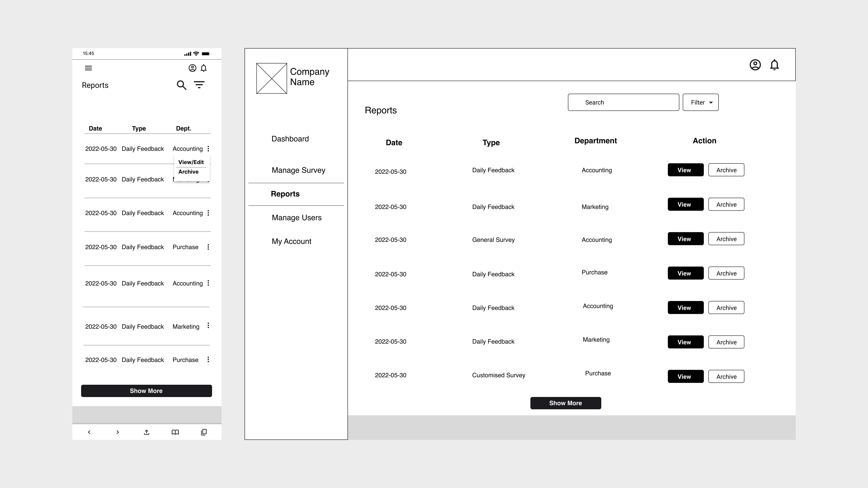Open the mobile browser bookmarks icon
868x488 pixels.
click(x=175, y=432)
